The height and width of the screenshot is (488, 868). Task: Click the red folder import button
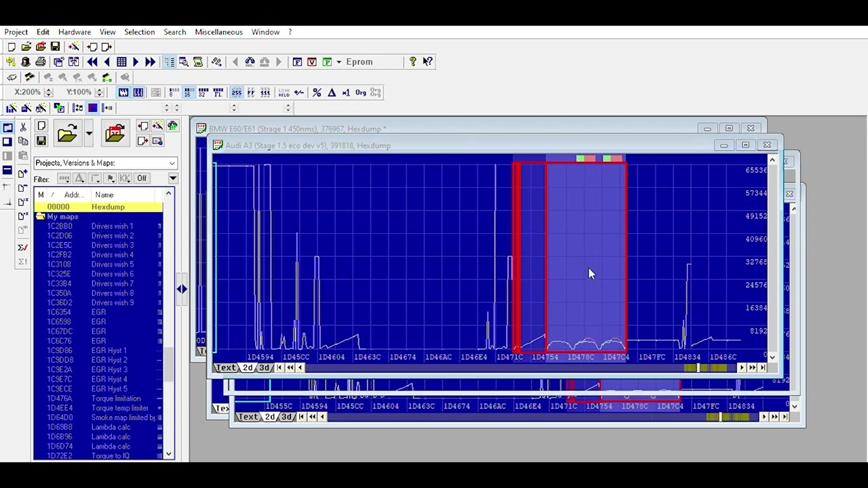[x=115, y=134]
